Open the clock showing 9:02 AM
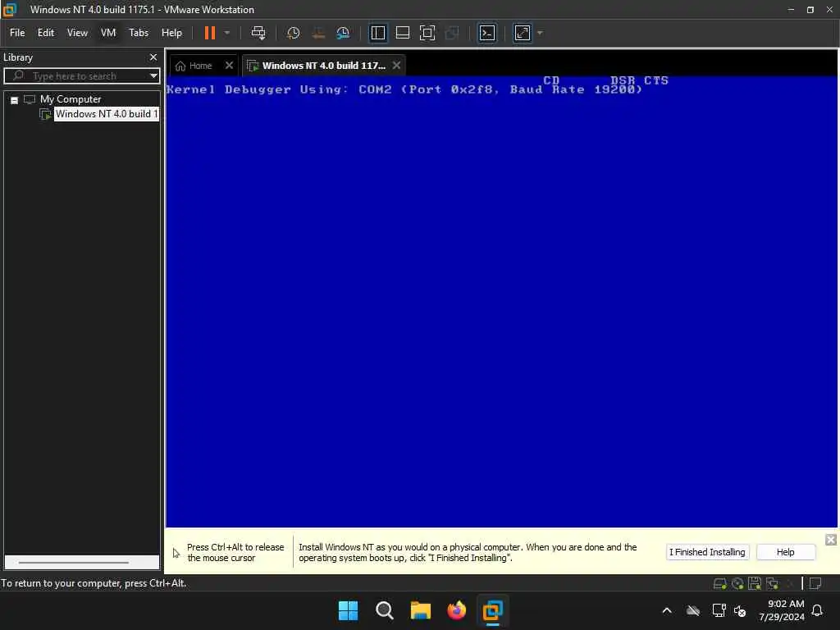Screen dimensions: 840x630 click(781, 610)
